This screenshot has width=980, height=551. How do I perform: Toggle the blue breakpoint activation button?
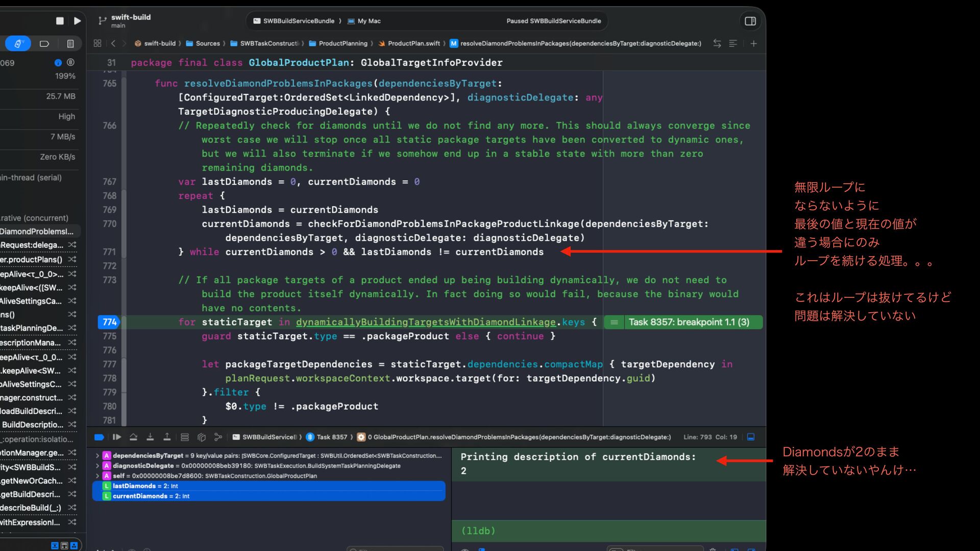point(100,437)
